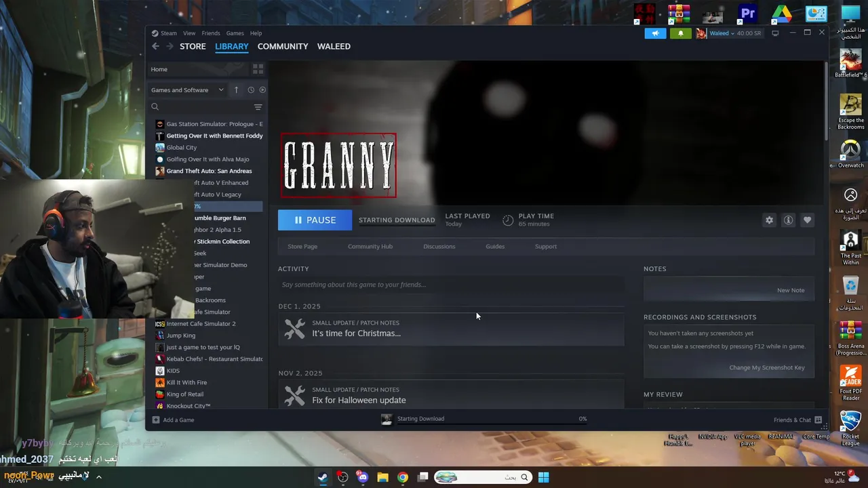868x488 pixels.
Task: Select Gas Station Simulator: Prologue in list
Action: click(x=208, y=124)
